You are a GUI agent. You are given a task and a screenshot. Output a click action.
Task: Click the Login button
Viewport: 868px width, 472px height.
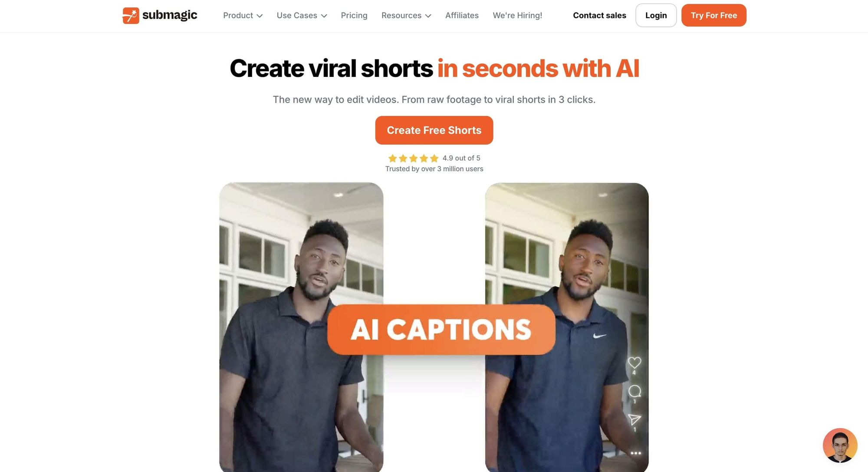[656, 15]
